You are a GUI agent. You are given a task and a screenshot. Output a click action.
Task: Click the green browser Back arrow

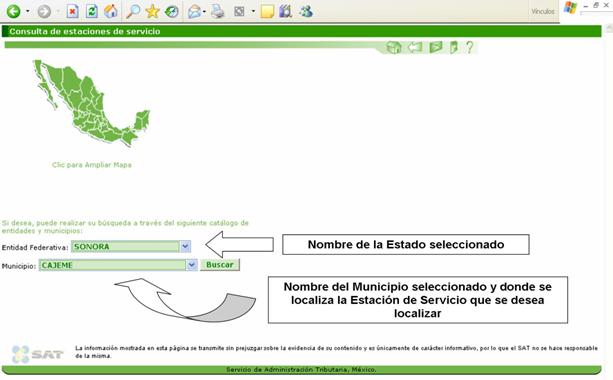(x=13, y=11)
